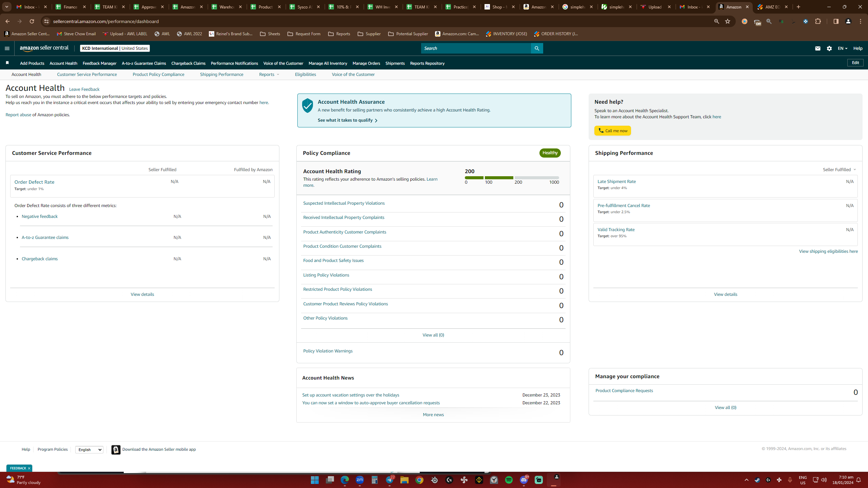This screenshot has height=488, width=868.
Task: Click the search magnifier button
Action: 537,48
